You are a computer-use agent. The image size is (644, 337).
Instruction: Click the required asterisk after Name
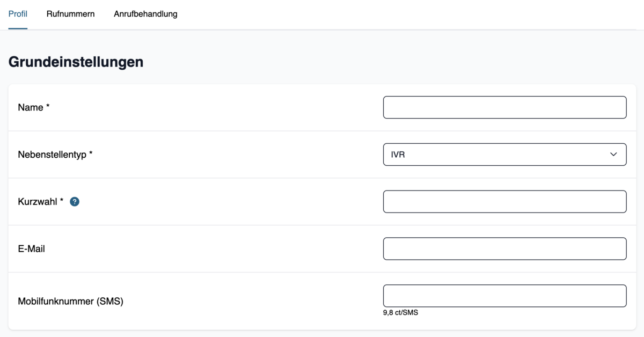48,106
